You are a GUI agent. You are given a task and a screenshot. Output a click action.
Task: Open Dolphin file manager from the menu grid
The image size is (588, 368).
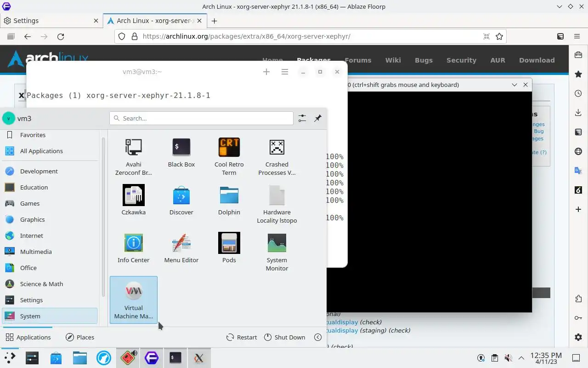coord(229,204)
